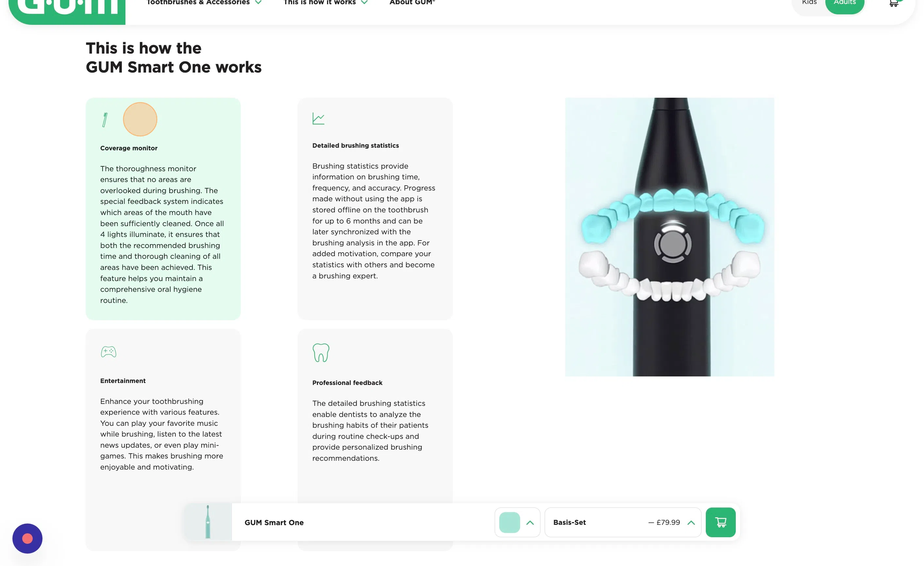Open the round purple chat widget

coord(27,538)
